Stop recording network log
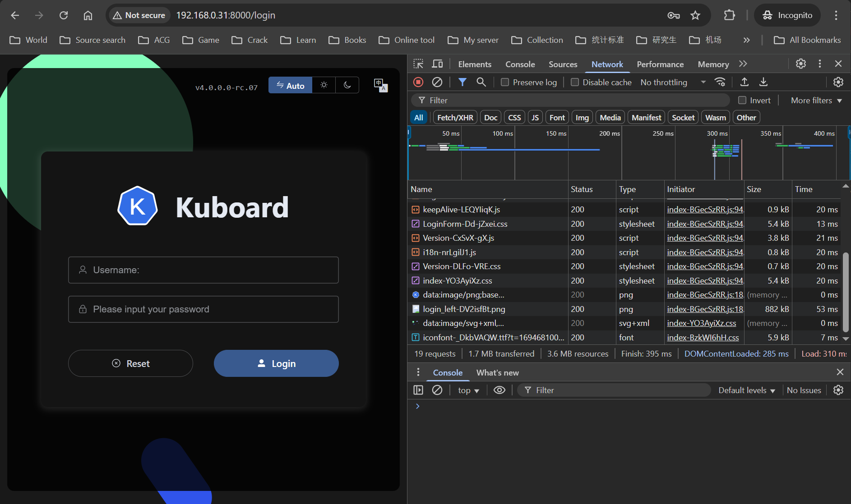This screenshot has width=851, height=504. [418, 82]
